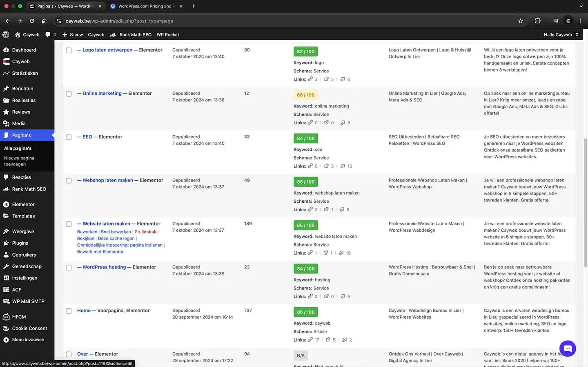Open the comments bubble in admin bar
Viewport: 588px width, 367px height.
(48, 35)
